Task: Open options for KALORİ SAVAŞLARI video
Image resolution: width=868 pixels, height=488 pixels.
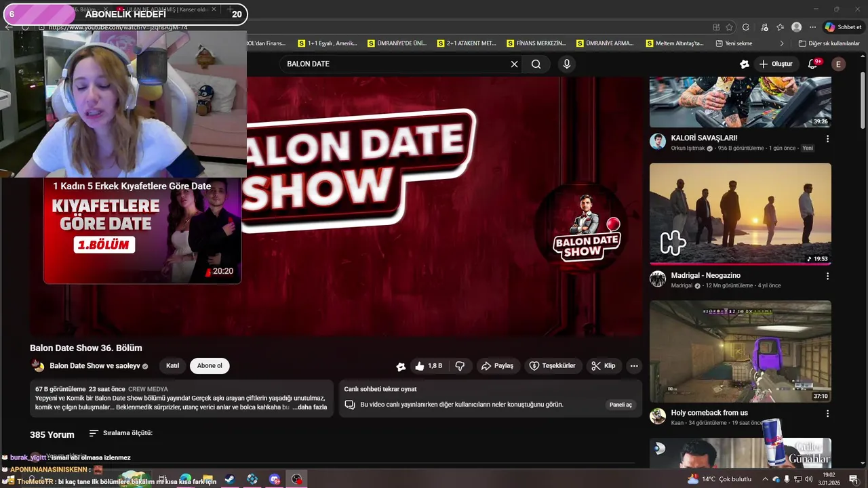Action: point(827,138)
